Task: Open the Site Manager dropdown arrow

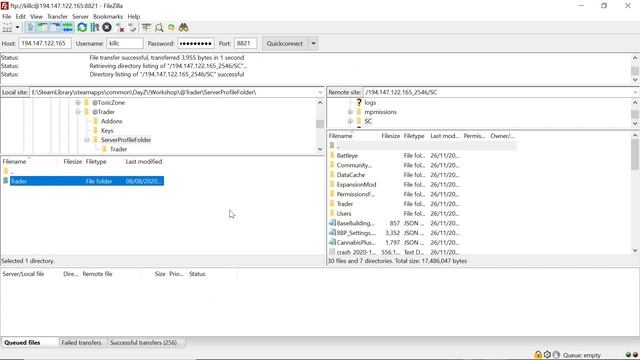Action: [17, 27]
